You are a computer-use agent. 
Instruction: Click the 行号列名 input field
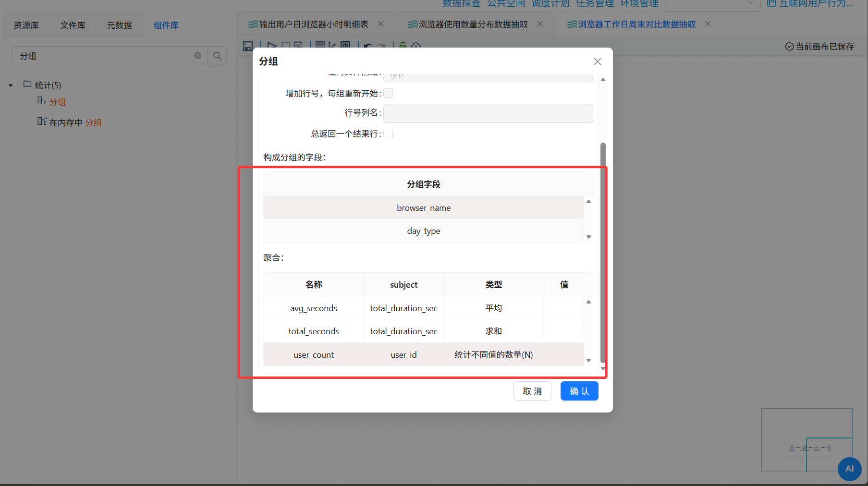488,113
